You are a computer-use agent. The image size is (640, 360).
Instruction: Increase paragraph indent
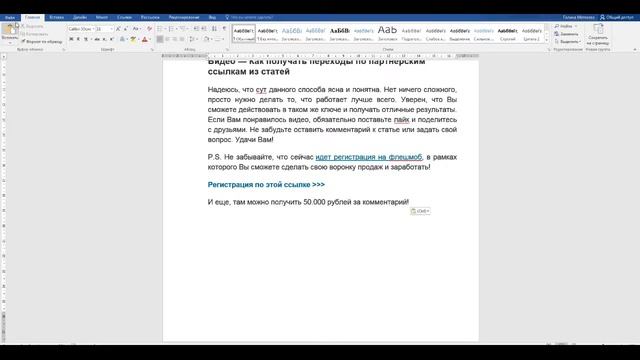(204, 29)
